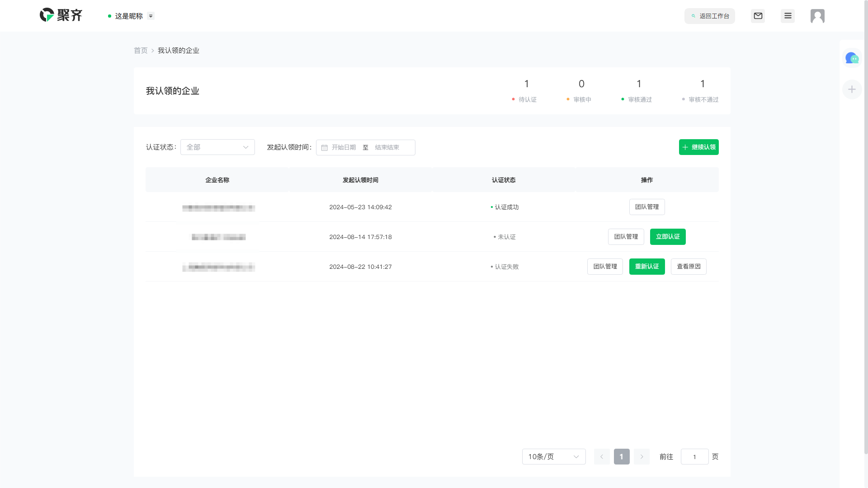This screenshot has width=868, height=488.
Task: Select the 审核通过 status counter
Action: 637,91
